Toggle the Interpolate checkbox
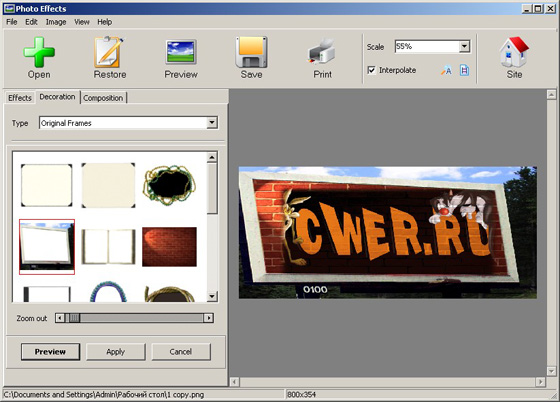Viewport: 560px width, 402px height. click(x=371, y=70)
